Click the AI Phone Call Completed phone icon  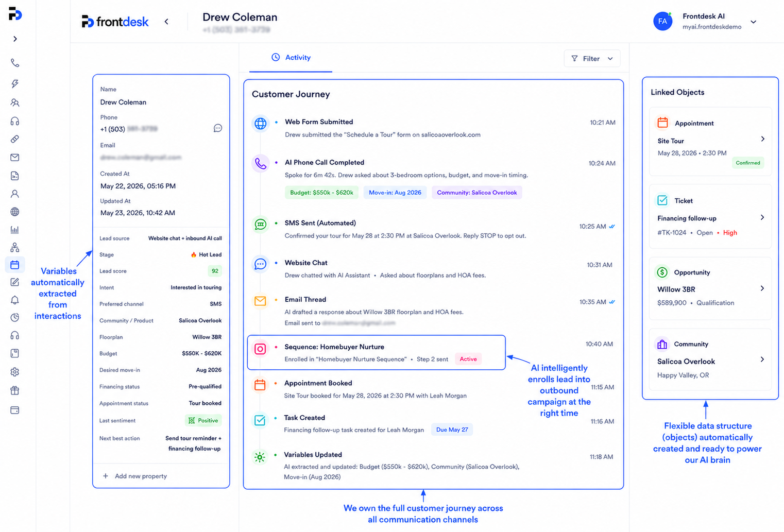[261, 163]
